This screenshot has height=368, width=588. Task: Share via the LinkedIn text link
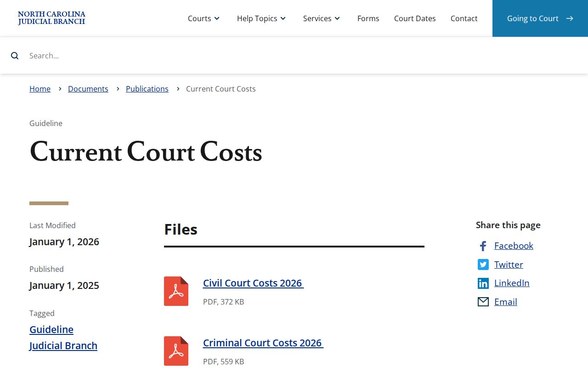512,283
